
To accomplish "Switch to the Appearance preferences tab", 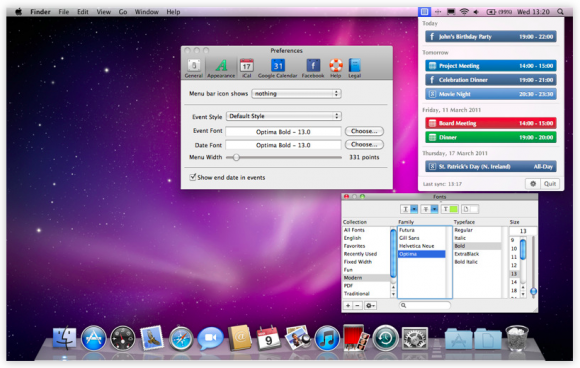I will [221, 68].
